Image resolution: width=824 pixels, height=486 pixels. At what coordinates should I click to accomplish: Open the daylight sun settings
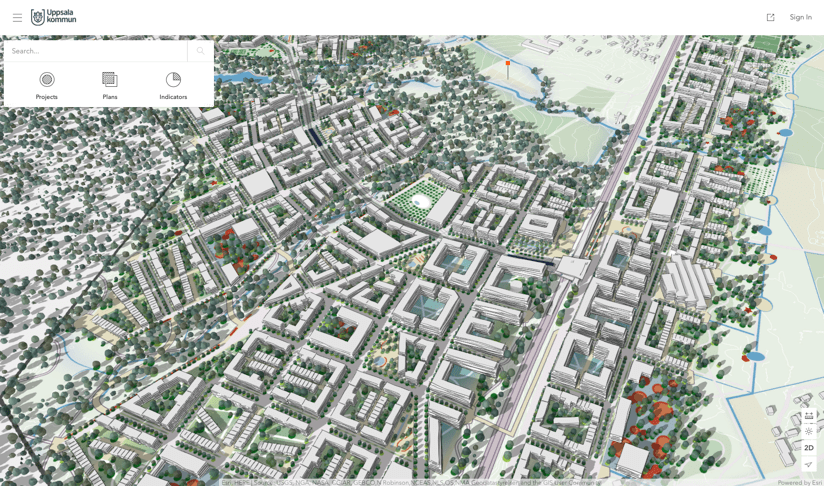point(809,431)
